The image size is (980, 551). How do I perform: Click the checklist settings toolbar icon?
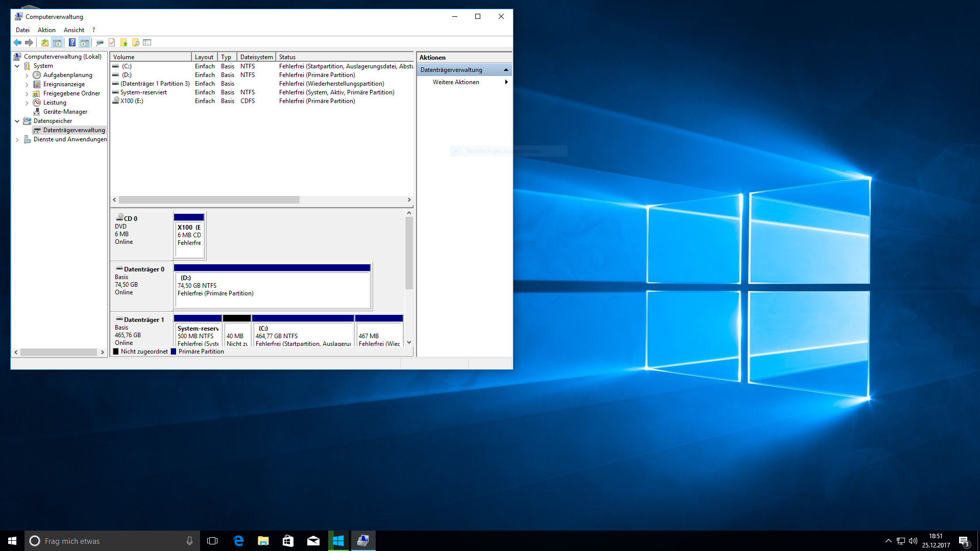point(148,43)
